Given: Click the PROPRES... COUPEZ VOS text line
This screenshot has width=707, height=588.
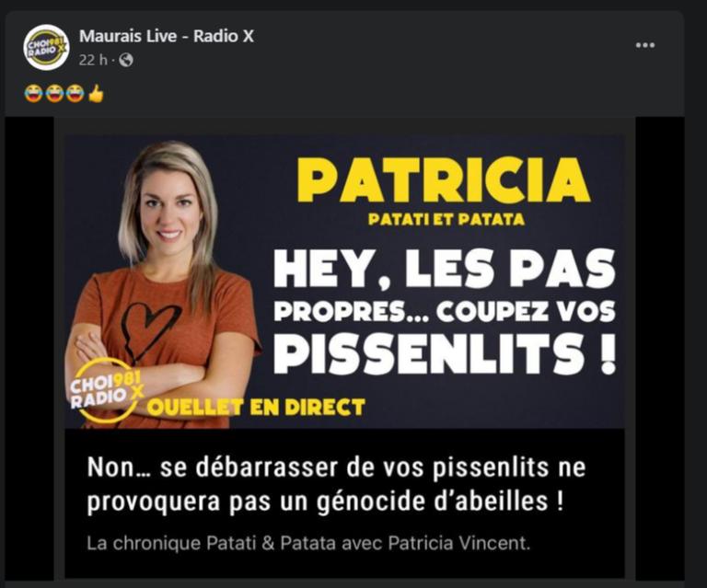Looking at the screenshot, I should (x=445, y=311).
